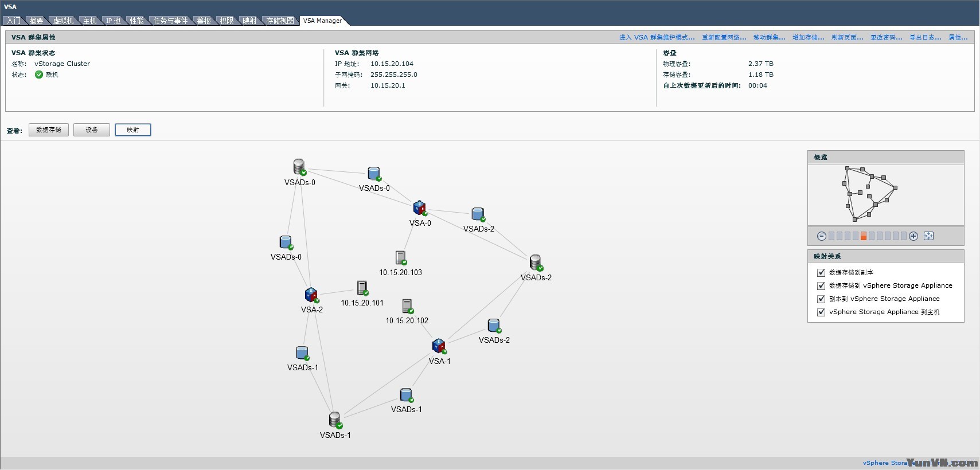Select the VSADs-2 stacked-disk datastore icon
980x470 pixels.
tap(536, 263)
